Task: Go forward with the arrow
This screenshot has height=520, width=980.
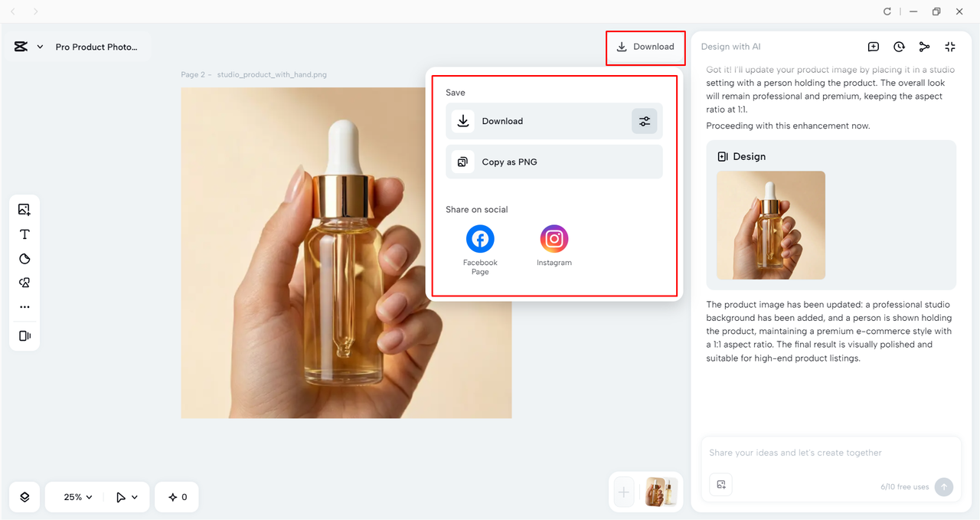Action: (35, 11)
